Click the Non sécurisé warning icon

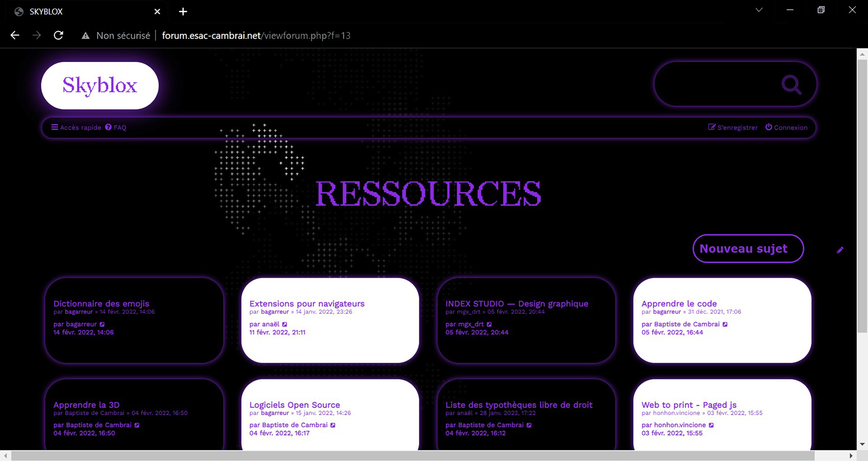click(86, 36)
